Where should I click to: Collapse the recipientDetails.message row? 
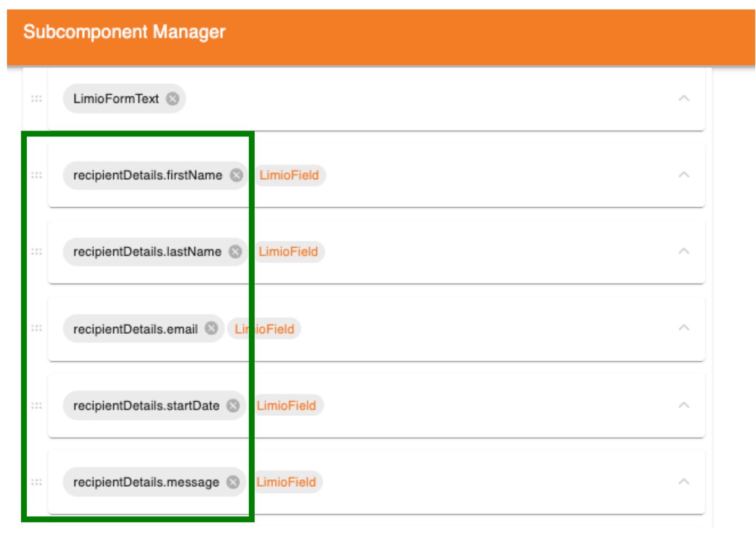[684, 482]
